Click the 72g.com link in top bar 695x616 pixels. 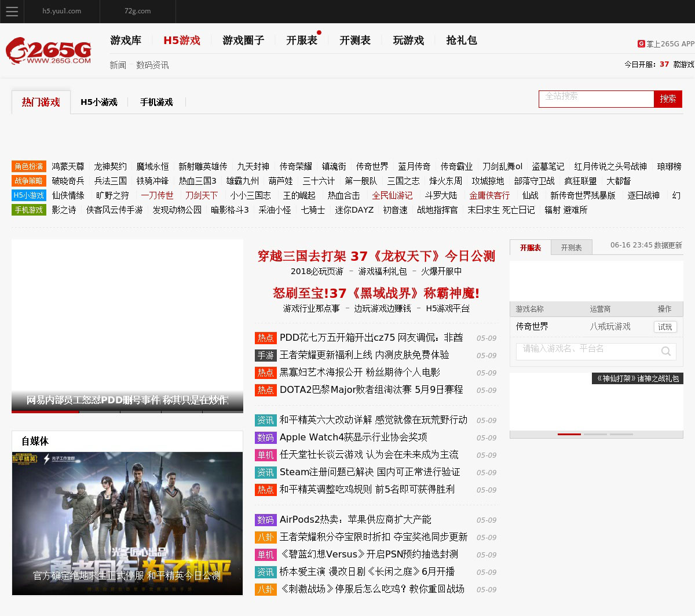[137, 11]
